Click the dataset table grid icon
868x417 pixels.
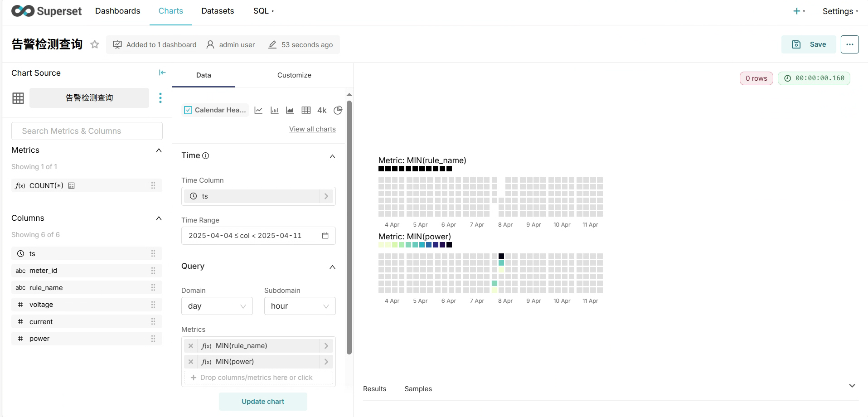(18, 98)
